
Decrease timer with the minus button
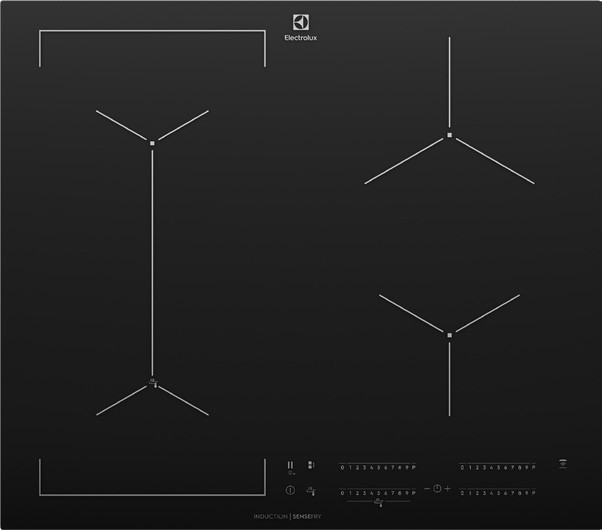[x=427, y=488]
